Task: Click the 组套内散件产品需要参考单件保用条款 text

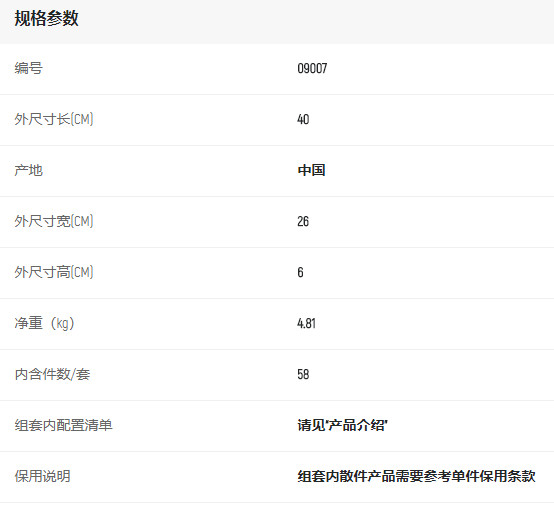Action: [x=417, y=476]
